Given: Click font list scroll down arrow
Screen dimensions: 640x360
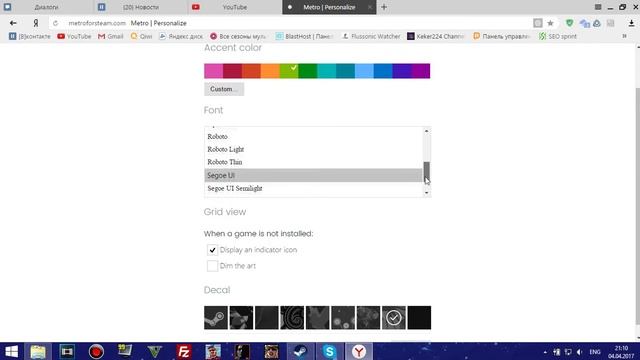Looking at the screenshot, I should 427,193.
